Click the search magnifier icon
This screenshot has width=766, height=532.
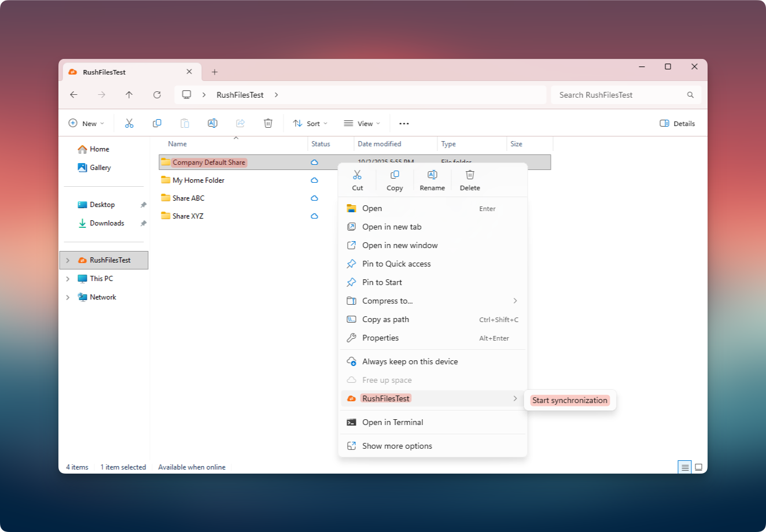(x=690, y=95)
